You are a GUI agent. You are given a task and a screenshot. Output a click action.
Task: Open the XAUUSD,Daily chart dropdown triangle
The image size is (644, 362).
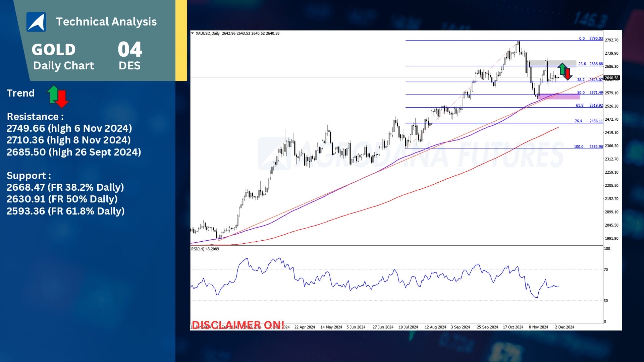pyautogui.click(x=192, y=33)
